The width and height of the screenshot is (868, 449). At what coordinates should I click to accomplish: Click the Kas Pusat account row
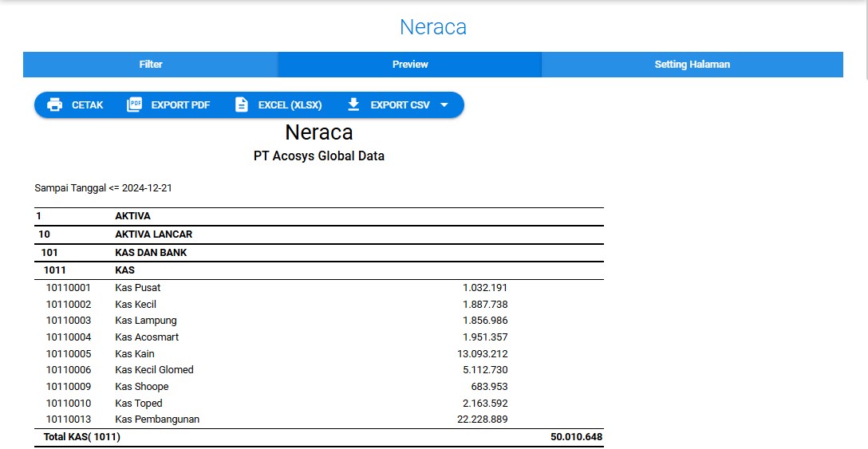tap(138, 288)
